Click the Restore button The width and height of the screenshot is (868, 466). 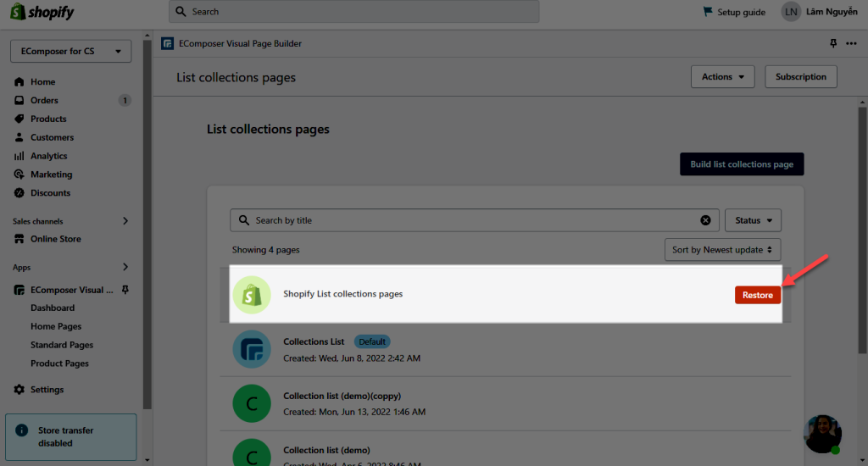point(757,295)
